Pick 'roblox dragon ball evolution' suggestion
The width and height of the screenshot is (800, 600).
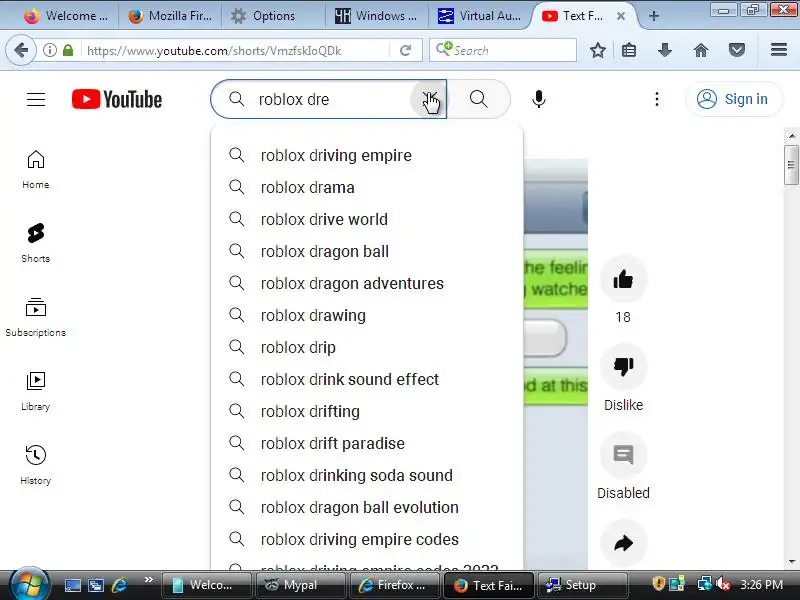(366, 508)
